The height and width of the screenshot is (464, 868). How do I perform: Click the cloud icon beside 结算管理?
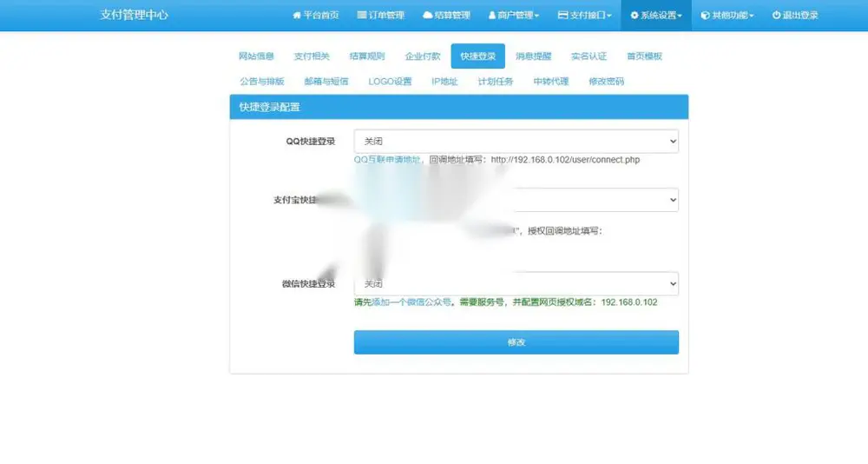click(427, 16)
